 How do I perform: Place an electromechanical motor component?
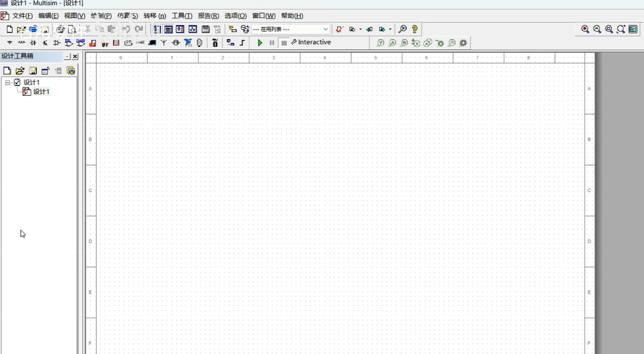[176, 43]
